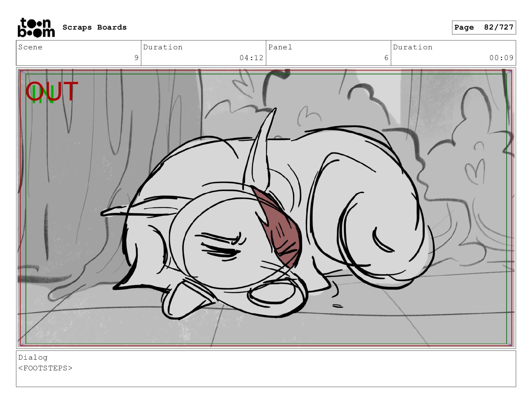Viewport: 532px width, 411px height.
Task: Click the 'Dialog' label
Action: (x=33, y=357)
